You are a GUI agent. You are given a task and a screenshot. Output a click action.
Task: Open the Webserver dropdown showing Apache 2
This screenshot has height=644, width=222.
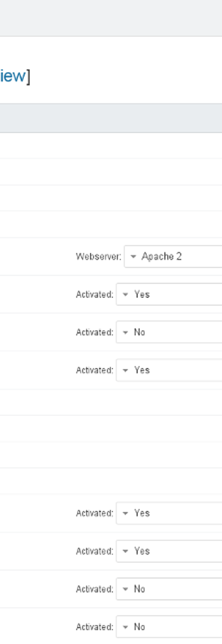(173, 257)
